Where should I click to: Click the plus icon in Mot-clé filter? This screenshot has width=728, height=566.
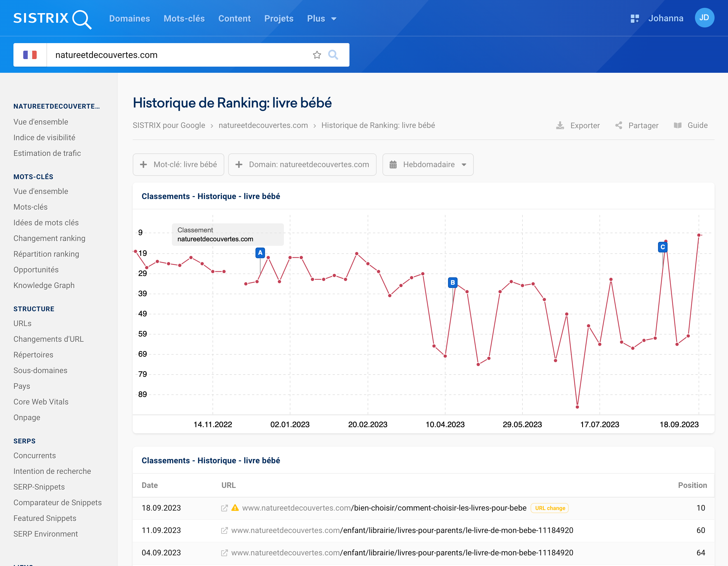(x=143, y=164)
